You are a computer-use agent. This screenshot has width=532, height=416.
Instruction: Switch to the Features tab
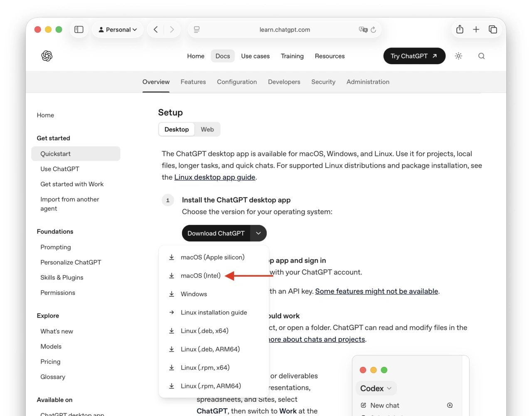point(193,82)
